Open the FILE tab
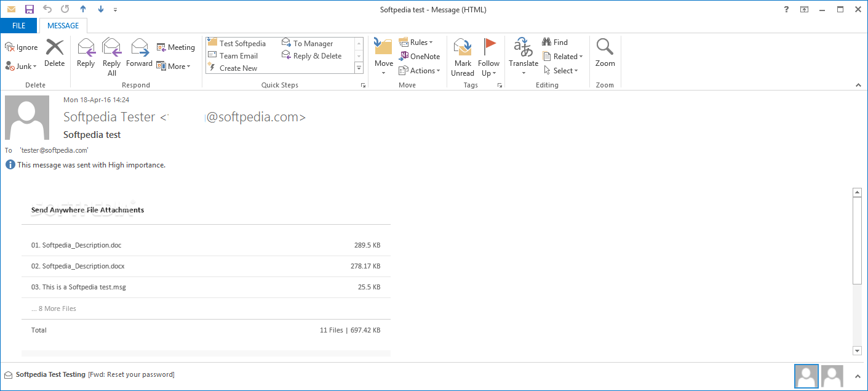This screenshot has height=391, width=868. pyautogui.click(x=19, y=26)
